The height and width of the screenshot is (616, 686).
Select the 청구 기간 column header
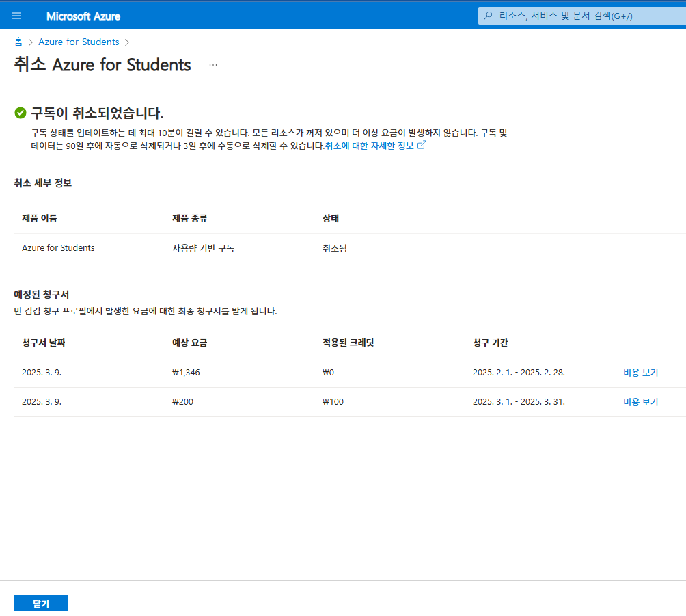[490, 343]
